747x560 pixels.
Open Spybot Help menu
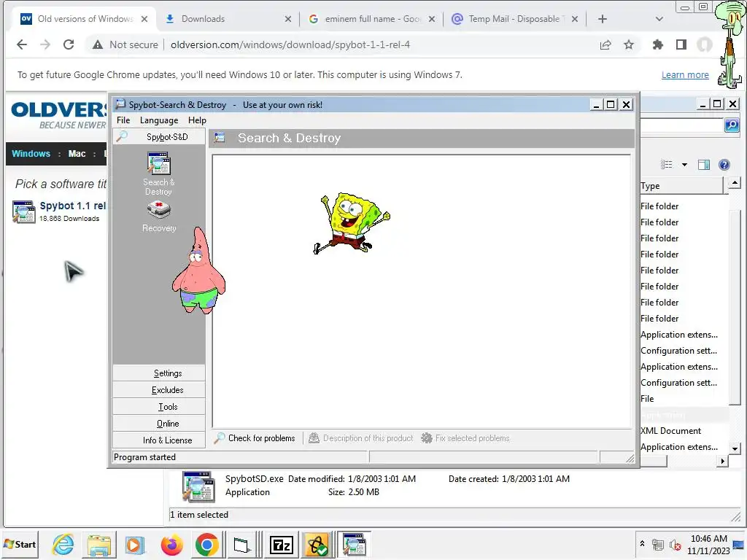click(x=197, y=120)
